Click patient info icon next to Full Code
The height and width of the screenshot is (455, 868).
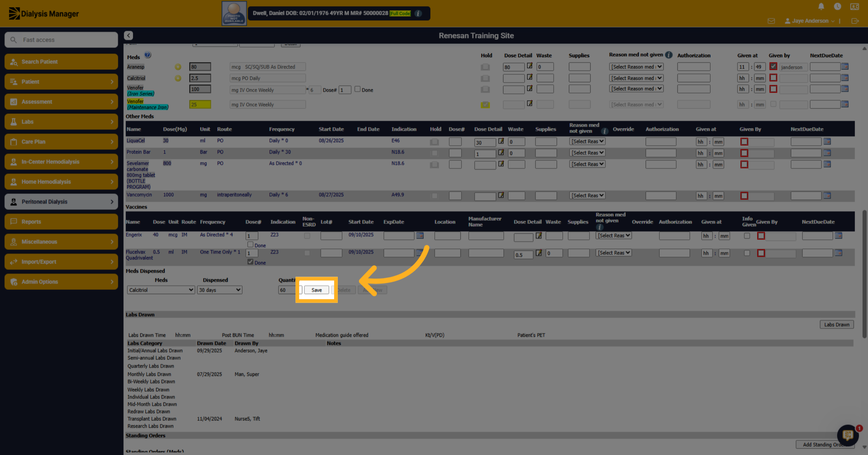point(418,13)
